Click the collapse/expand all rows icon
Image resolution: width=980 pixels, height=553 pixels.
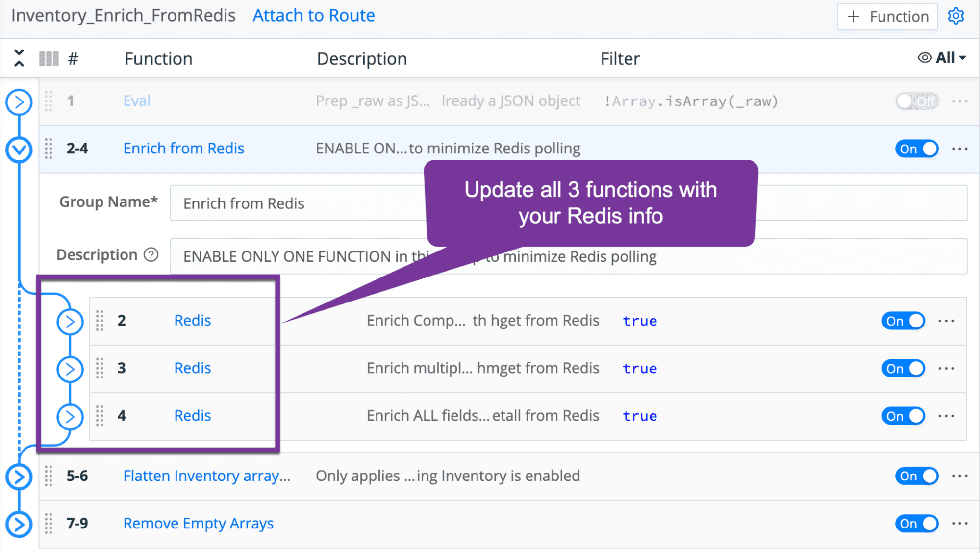click(x=19, y=58)
